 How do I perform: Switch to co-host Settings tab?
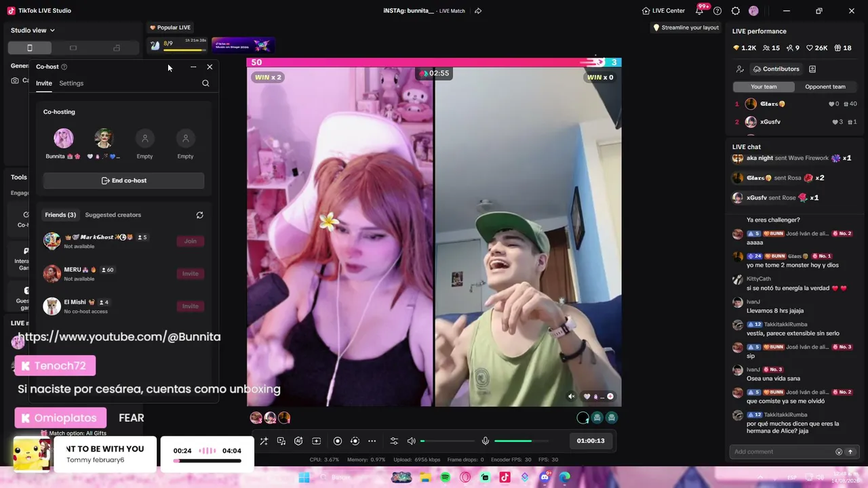pos(71,83)
